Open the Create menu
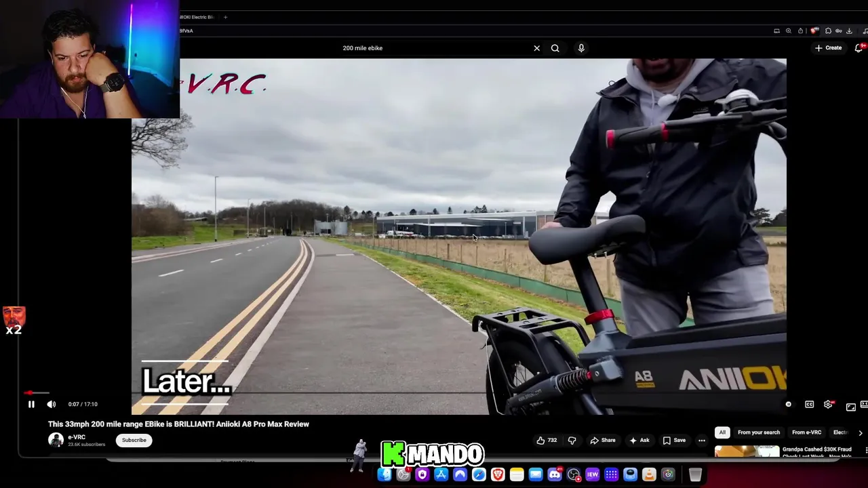Image resolution: width=868 pixels, height=488 pixels. (x=829, y=48)
